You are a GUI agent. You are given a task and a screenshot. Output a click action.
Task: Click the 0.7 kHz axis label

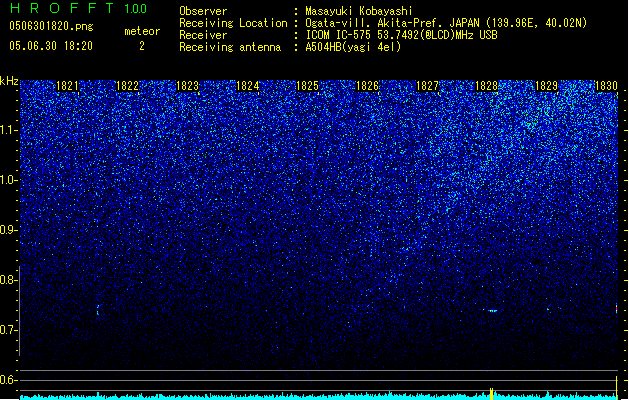click(9, 330)
